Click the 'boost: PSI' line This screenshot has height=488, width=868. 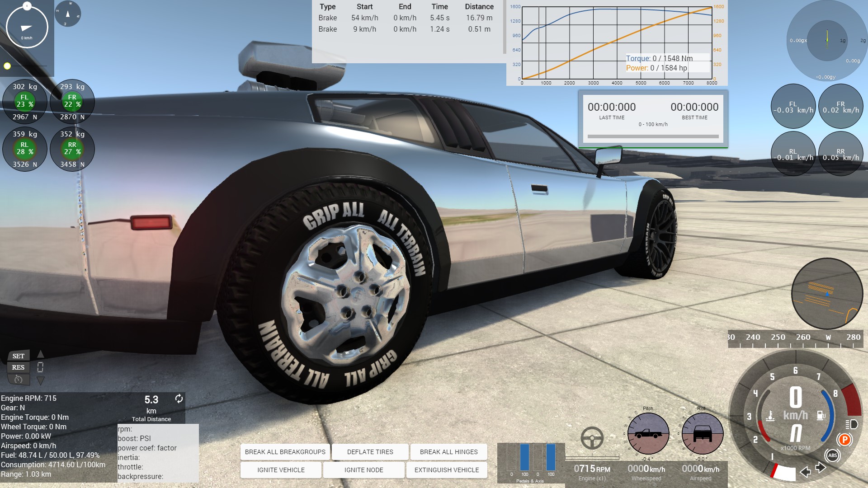tap(134, 438)
